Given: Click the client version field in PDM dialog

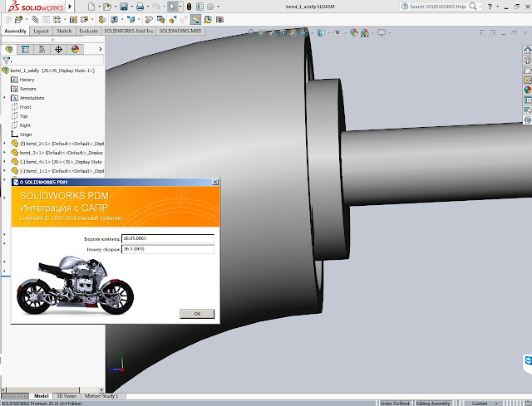Looking at the screenshot, I should coord(168,238).
